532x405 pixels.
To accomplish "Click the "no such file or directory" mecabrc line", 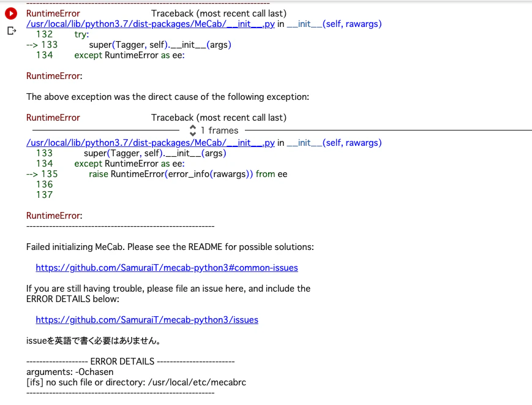I will (136, 382).
